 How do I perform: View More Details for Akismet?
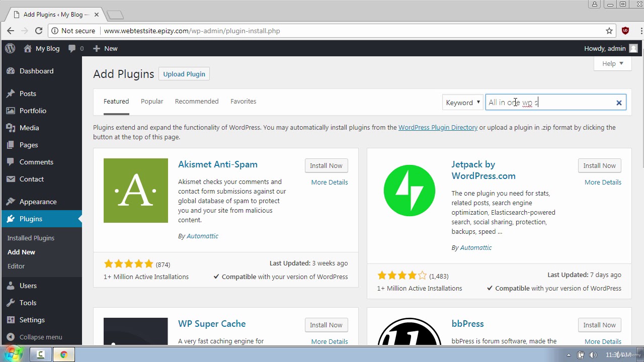(x=330, y=182)
